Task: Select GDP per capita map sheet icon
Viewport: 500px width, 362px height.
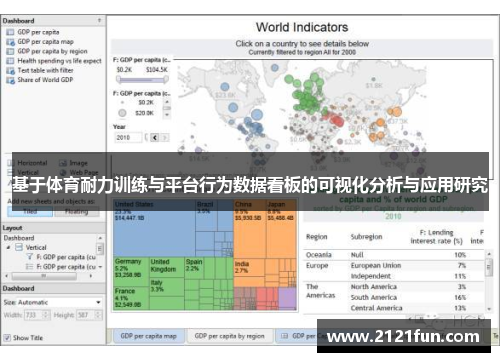Action: tap(10, 42)
